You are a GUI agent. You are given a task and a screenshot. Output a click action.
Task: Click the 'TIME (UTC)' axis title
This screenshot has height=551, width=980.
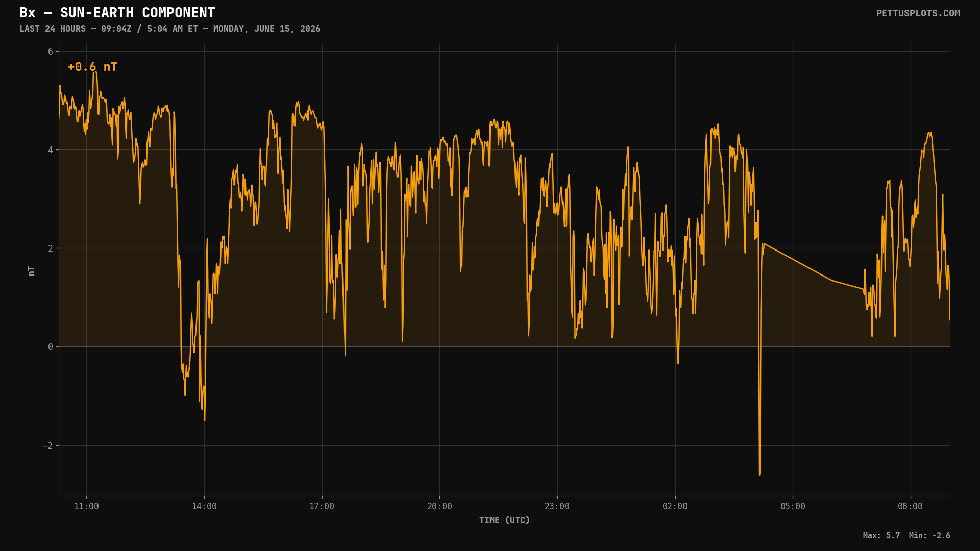[504, 520]
